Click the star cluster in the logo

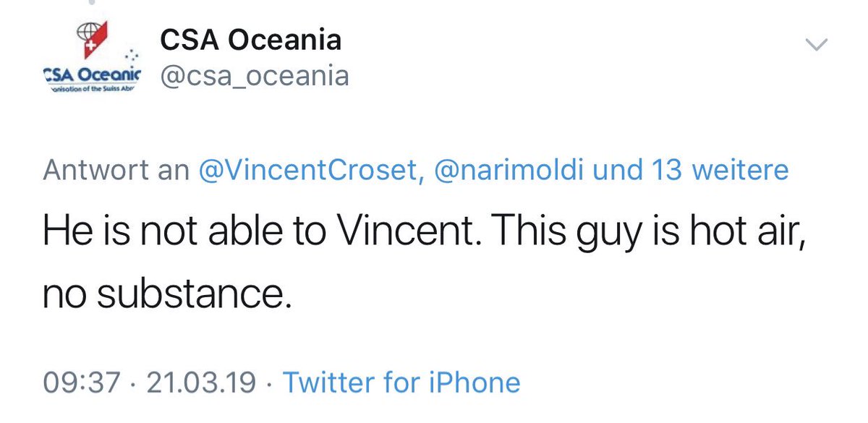(x=131, y=56)
